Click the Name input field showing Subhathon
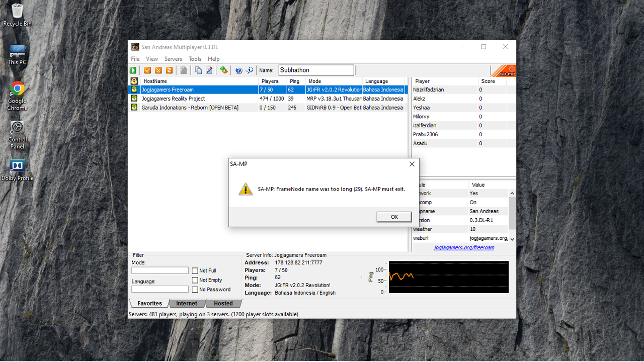Screen dimensions: 644x362 coord(316,70)
